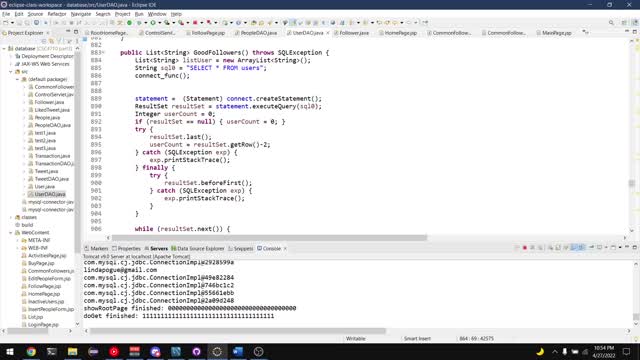Viewport: 640px width, 360px height.
Task: Expand the classes folder
Action: tap(11, 217)
